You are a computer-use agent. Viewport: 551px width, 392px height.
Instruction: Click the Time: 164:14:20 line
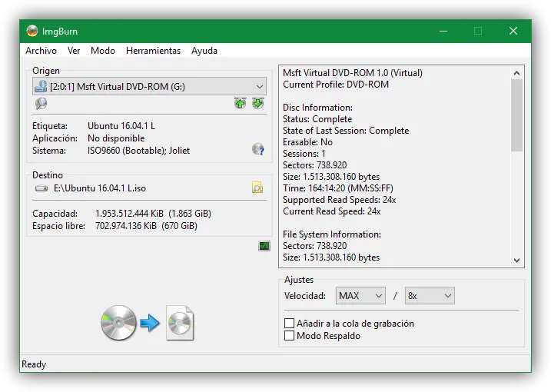coord(338,188)
